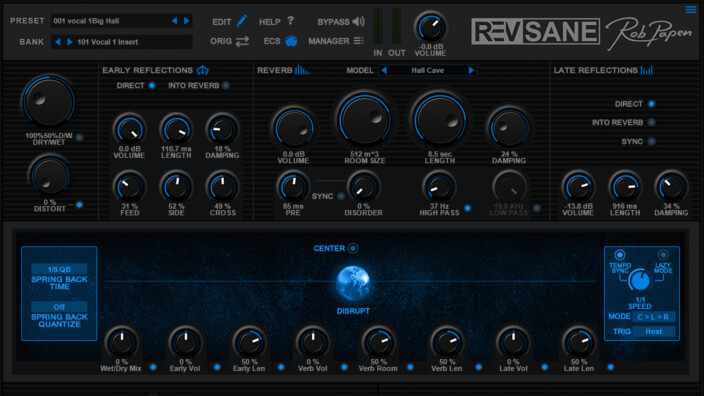Click the Edit pencil icon
Screen dimensions: 704x396
242,21
